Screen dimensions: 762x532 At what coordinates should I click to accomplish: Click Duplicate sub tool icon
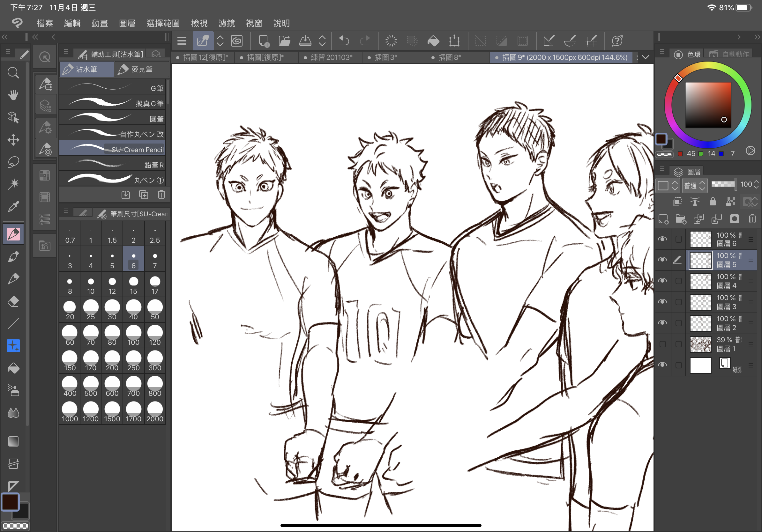tap(143, 195)
